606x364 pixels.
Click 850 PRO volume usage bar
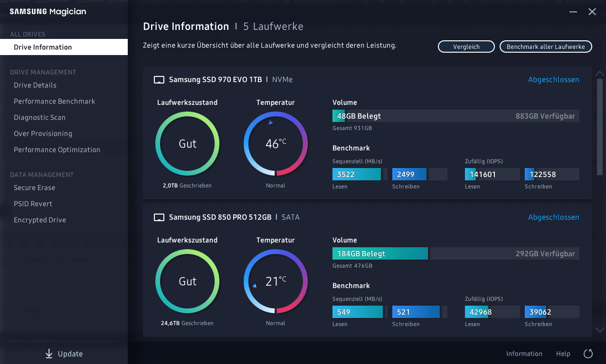pos(456,253)
